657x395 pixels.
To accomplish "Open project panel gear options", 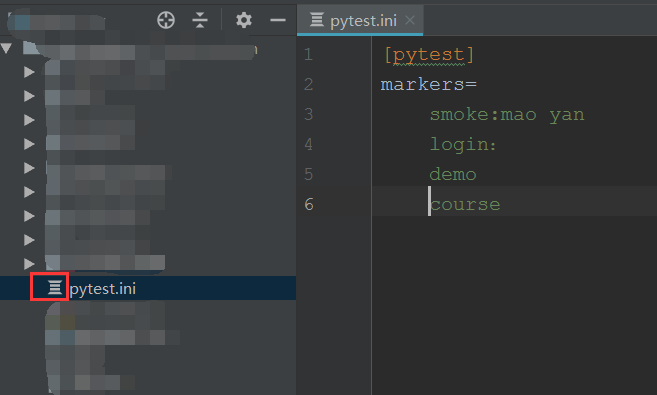I will (x=244, y=20).
